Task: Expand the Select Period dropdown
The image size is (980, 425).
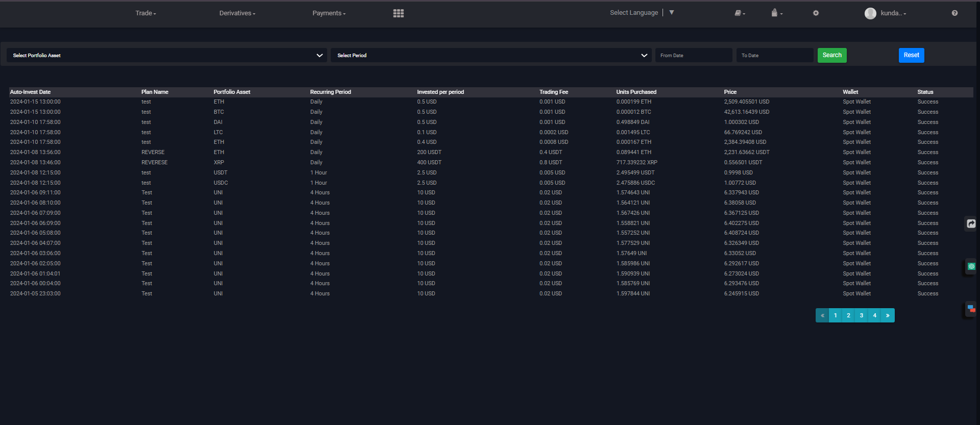Action: [x=491, y=55]
